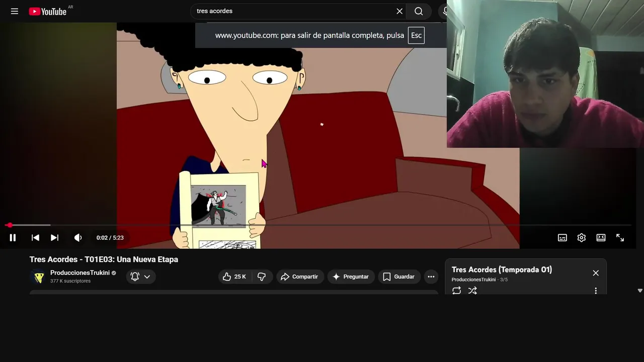Mute the video volume
Viewport: 644px width, 362px height.
(x=77, y=238)
